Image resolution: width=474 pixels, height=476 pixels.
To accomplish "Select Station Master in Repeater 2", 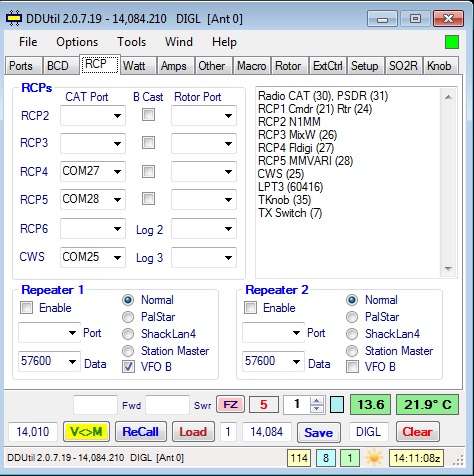I will click(x=352, y=351).
